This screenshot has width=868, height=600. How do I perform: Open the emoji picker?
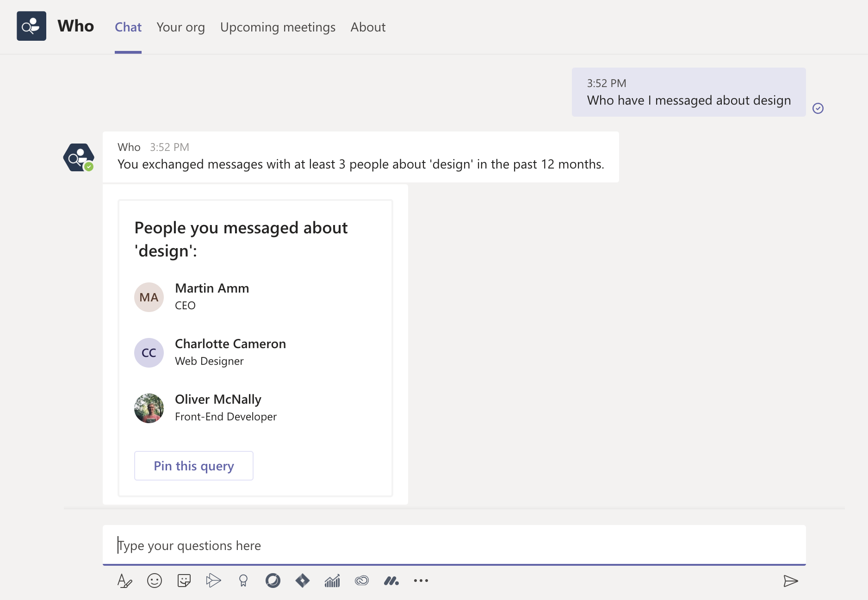(x=155, y=581)
